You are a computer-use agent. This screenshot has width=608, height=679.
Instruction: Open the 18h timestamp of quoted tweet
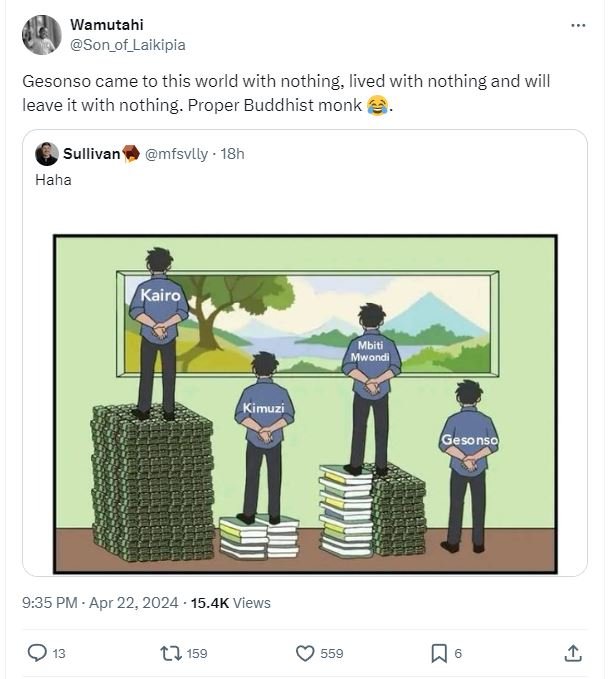tap(232, 154)
